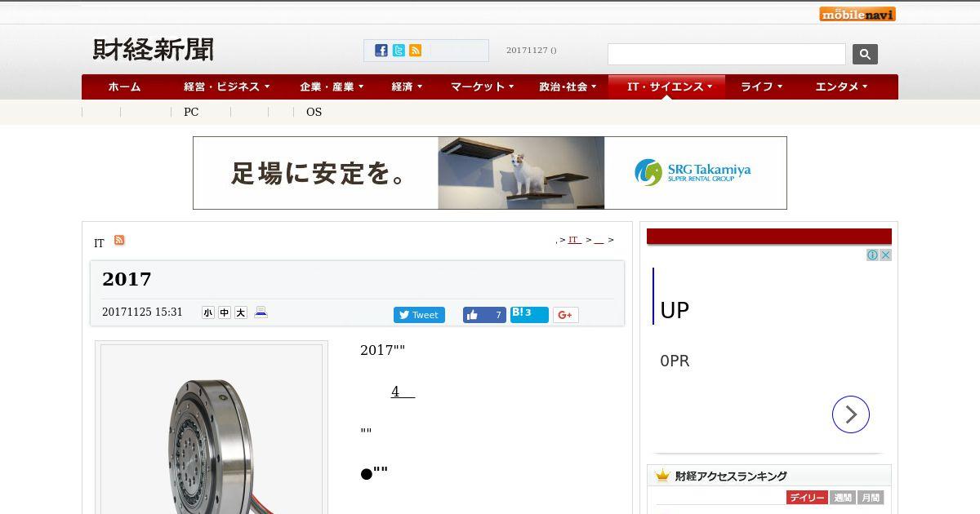The image size is (980, 514).
Task: Open the mobile navi badge
Action: (857, 14)
